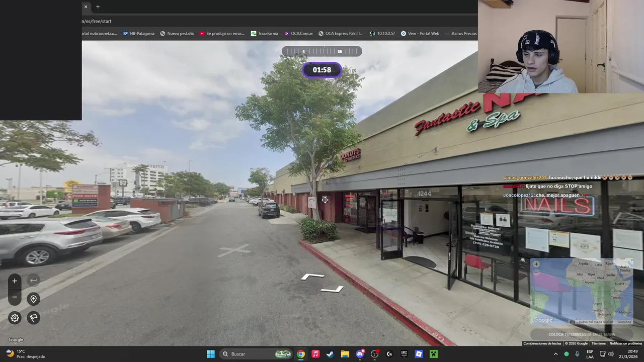This screenshot has height=362, width=644.
Task: Open the TrazaFarma bookmark
Action: (265, 34)
